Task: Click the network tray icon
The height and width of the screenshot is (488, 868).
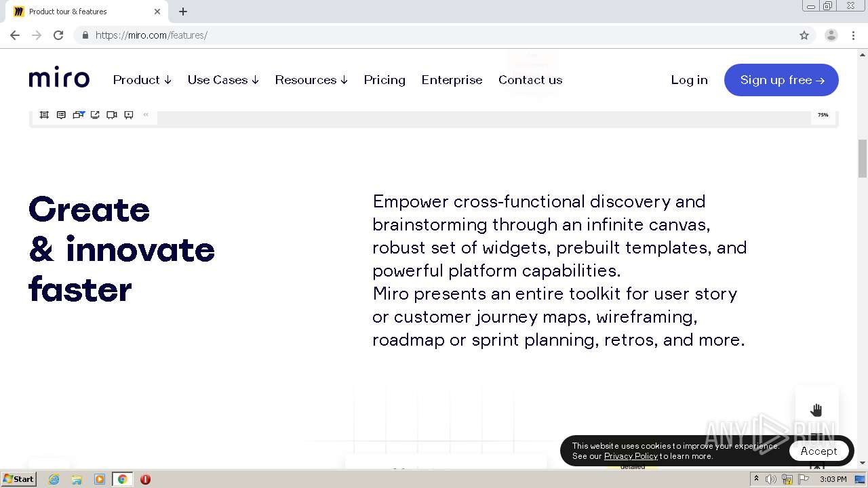Action: (787, 479)
